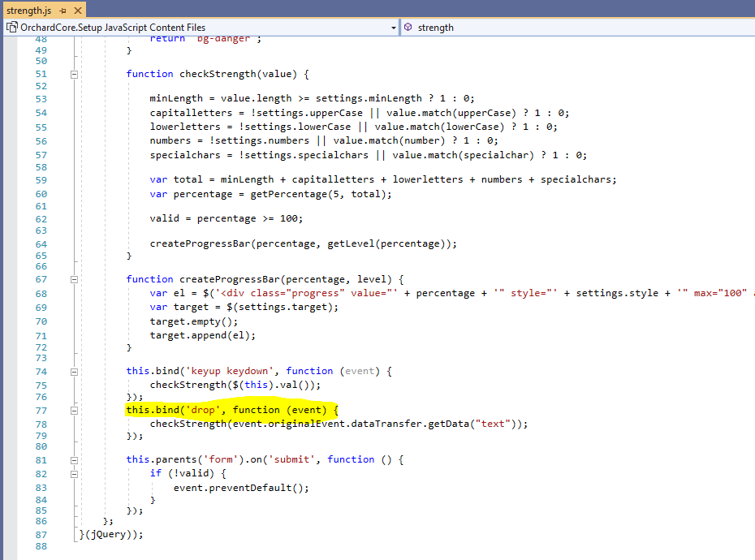
Task: Collapse the checkStrength function at line 51
Action: (x=74, y=74)
